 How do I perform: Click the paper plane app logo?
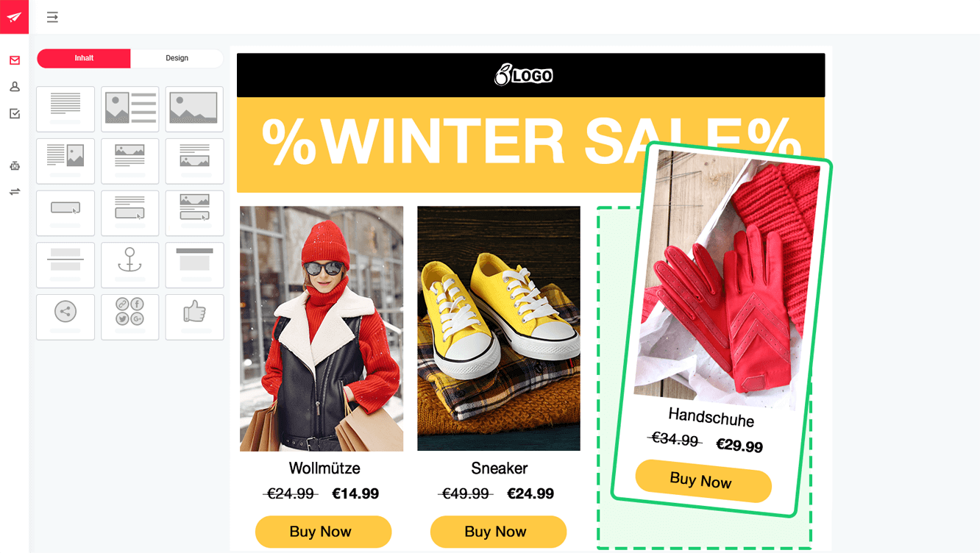click(x=14, y=17)
